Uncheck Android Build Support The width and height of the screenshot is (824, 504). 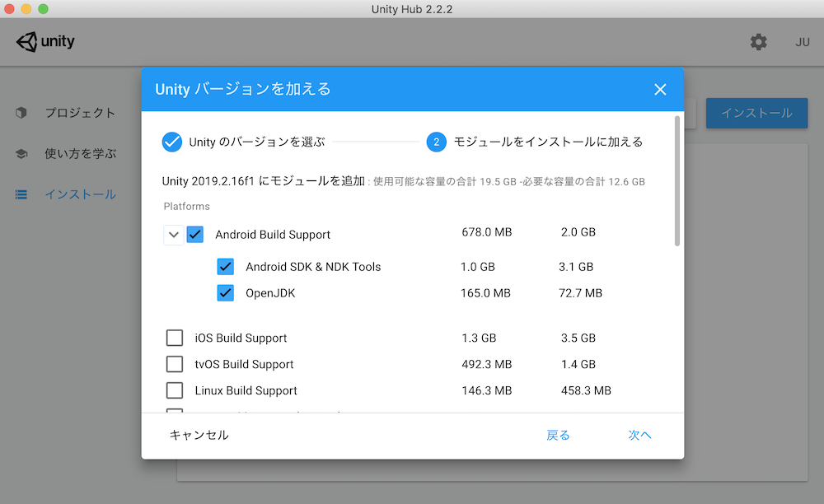click(x=195, y=234)
